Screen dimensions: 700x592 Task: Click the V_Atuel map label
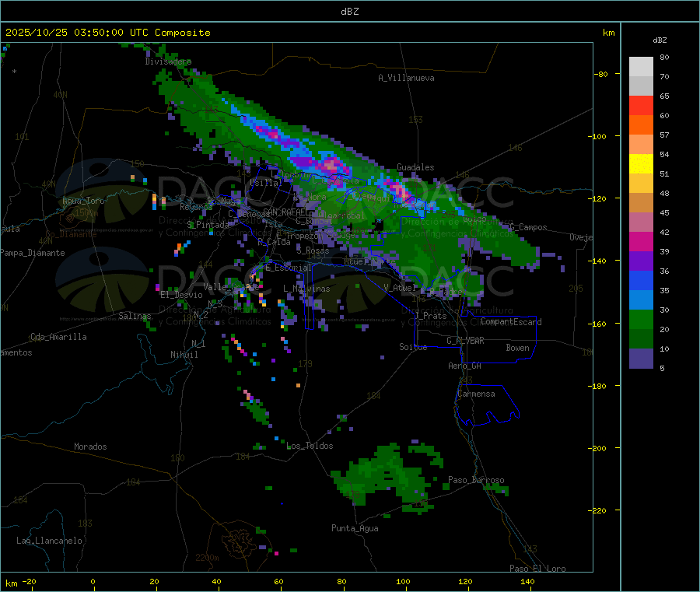(x=400, y=288)
